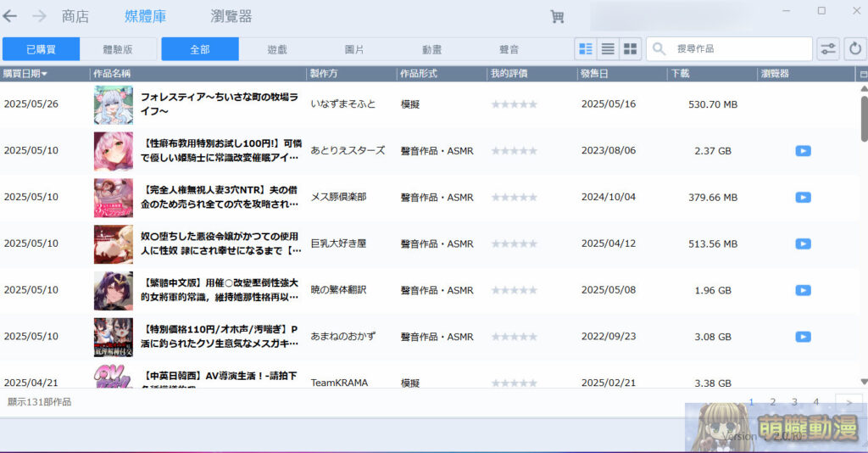Sort by 製作方 column header

point(352,74)
